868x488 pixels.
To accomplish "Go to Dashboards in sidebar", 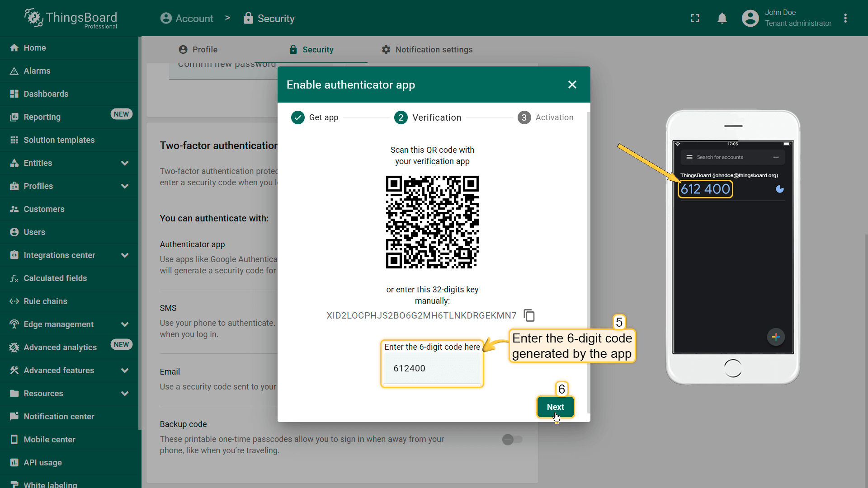I will click(x=46, y=94).
